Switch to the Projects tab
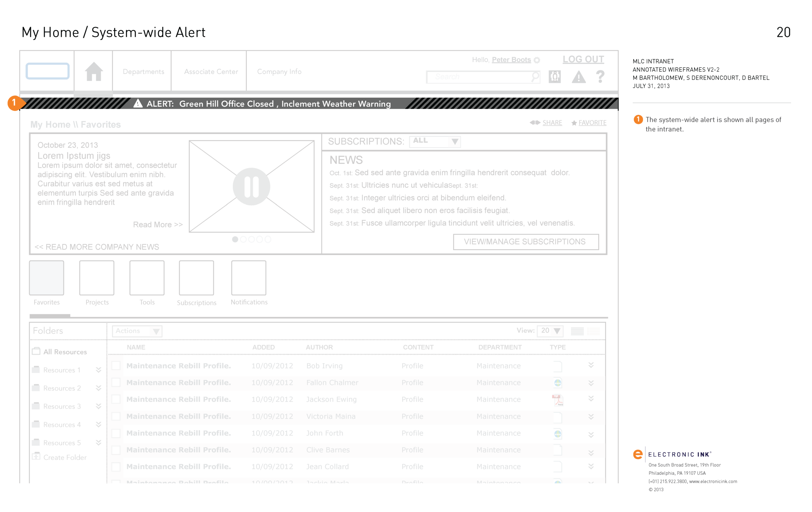 pos(97,278)
